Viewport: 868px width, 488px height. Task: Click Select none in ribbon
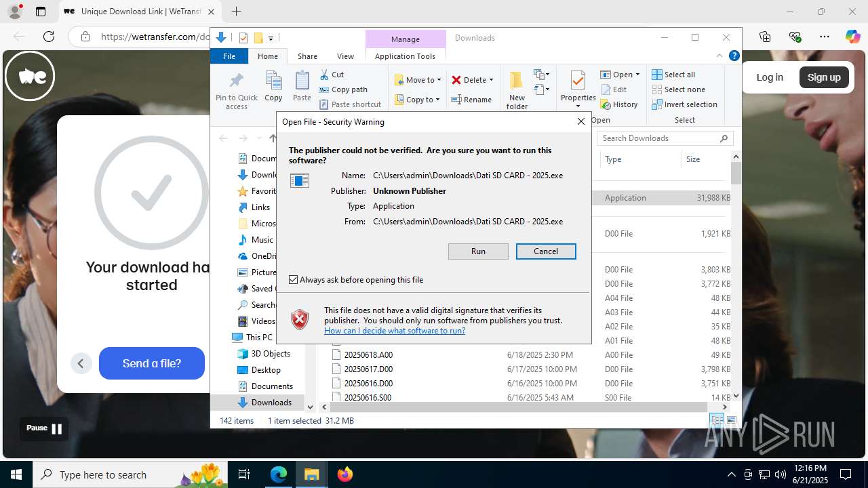click(678, 89)
